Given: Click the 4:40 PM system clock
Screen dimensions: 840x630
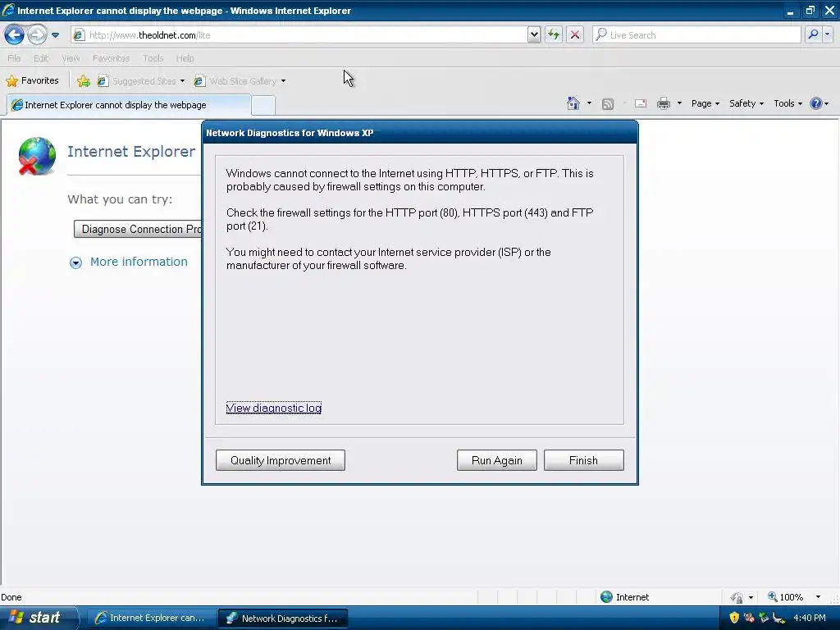Looking at the screenshot, I should click(810, 618).
